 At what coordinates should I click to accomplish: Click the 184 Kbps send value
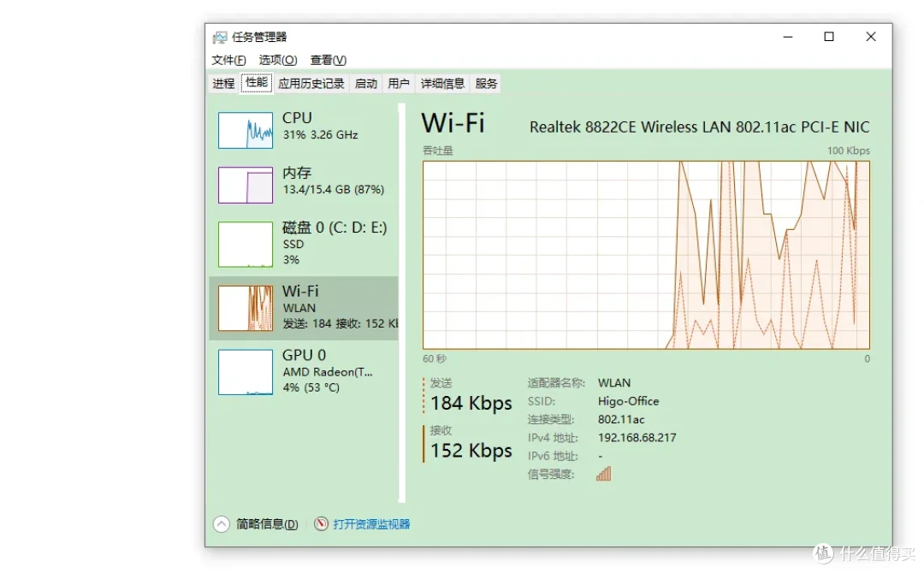(471, 404)
